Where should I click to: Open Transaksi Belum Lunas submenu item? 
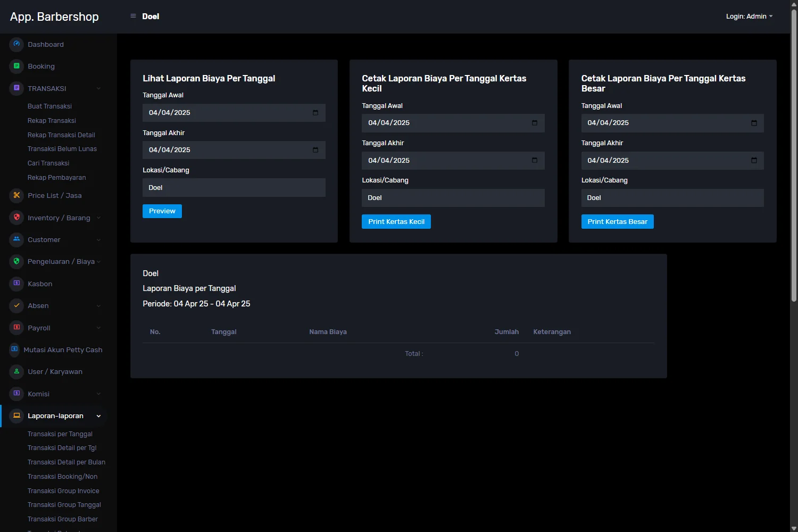(62, 149)
